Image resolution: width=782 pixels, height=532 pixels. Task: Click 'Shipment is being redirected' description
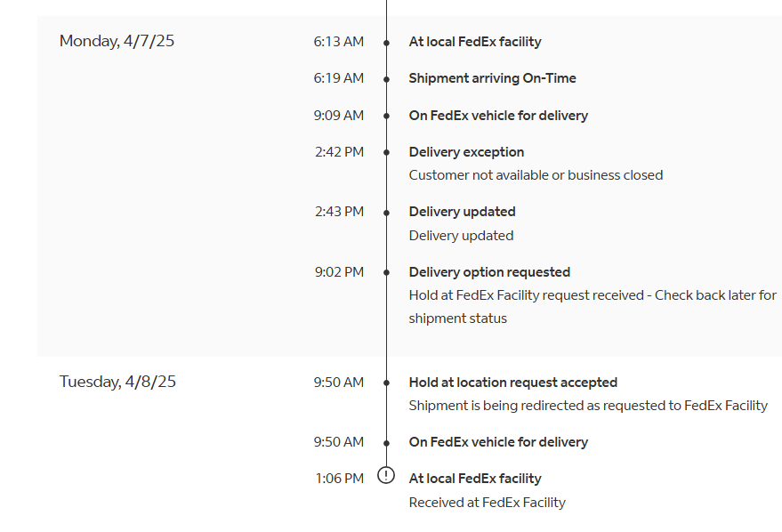coord(588,406)
